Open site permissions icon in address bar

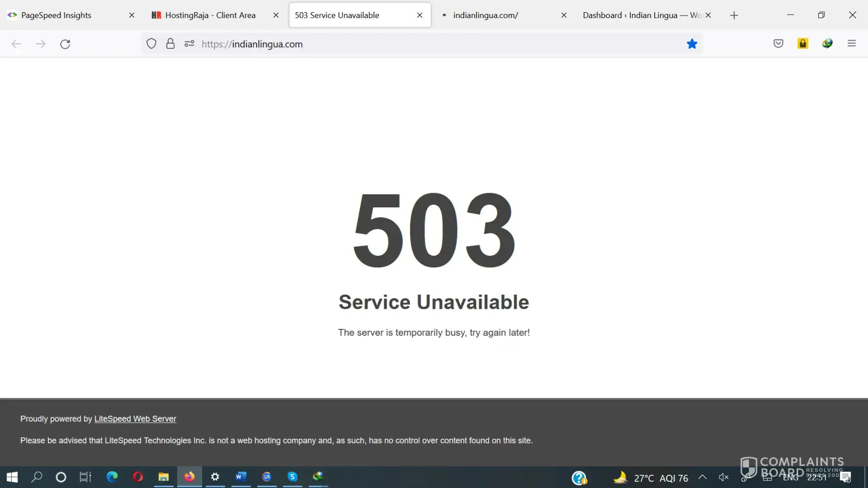(189, 43)
